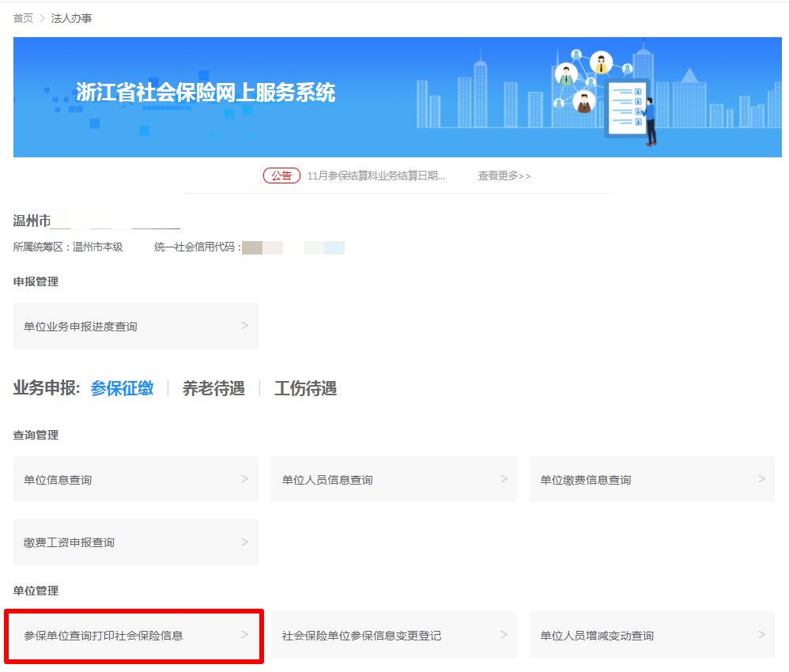Open 缴费工资申报查询
The height and width of the screenshot is (672, 789).
[x=70, y=542]
